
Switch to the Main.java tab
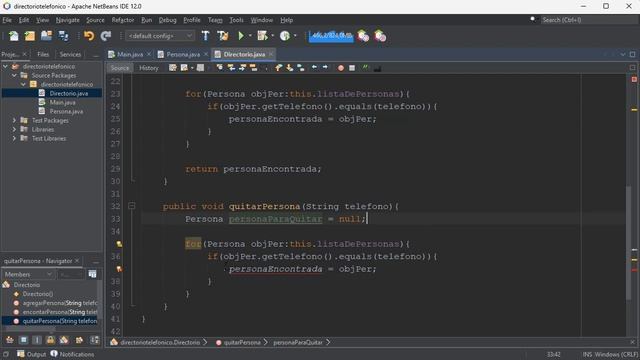point(129,54)
